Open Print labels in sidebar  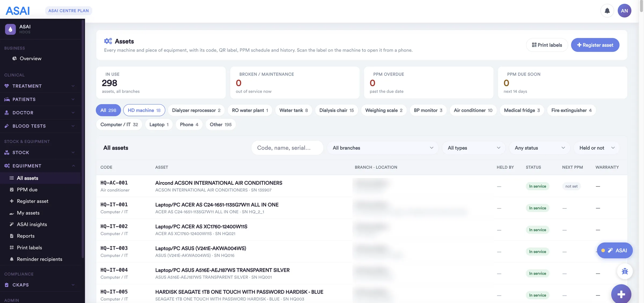[x=40, y=248]
